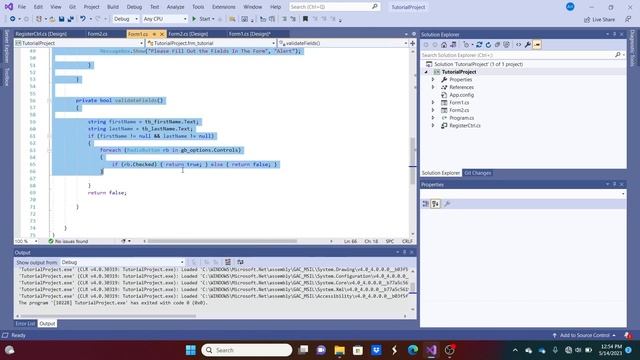640x360 pixels.
Task: Click the account avatar in the title bar
Action: (570, 7)
